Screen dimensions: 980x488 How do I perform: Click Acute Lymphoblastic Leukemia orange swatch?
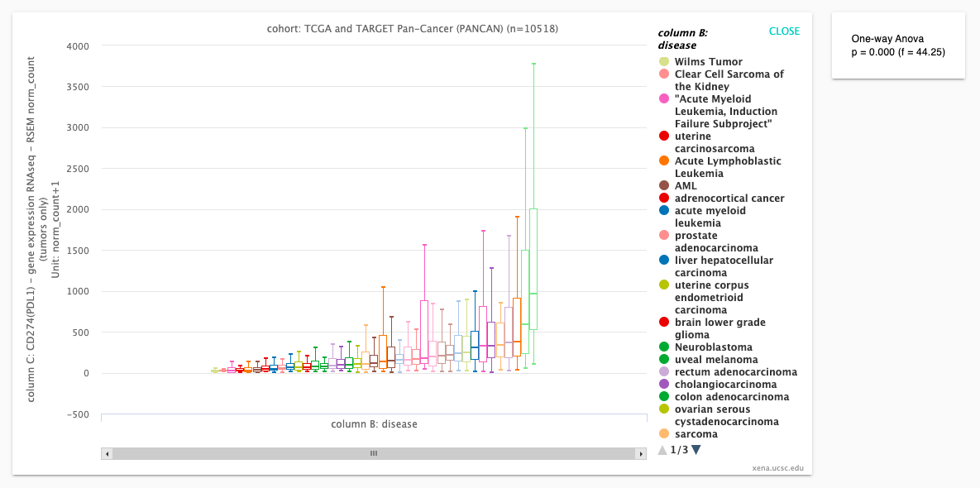(664, 161)
